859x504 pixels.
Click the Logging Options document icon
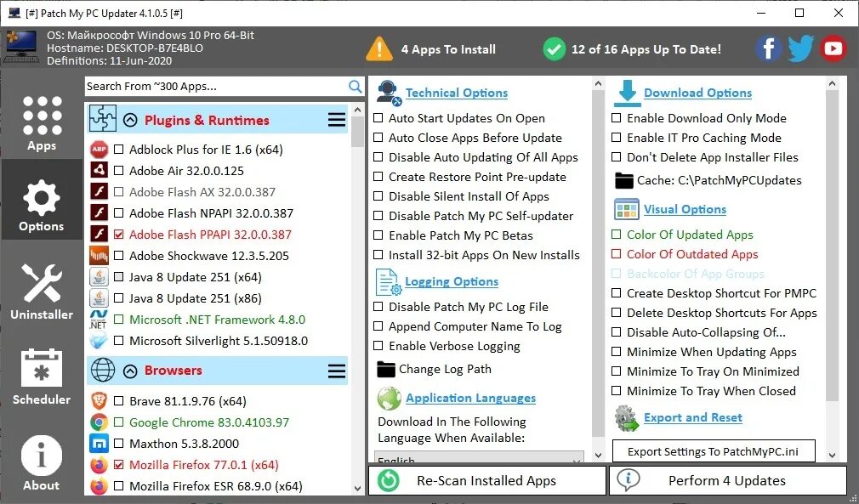point(389,282)
